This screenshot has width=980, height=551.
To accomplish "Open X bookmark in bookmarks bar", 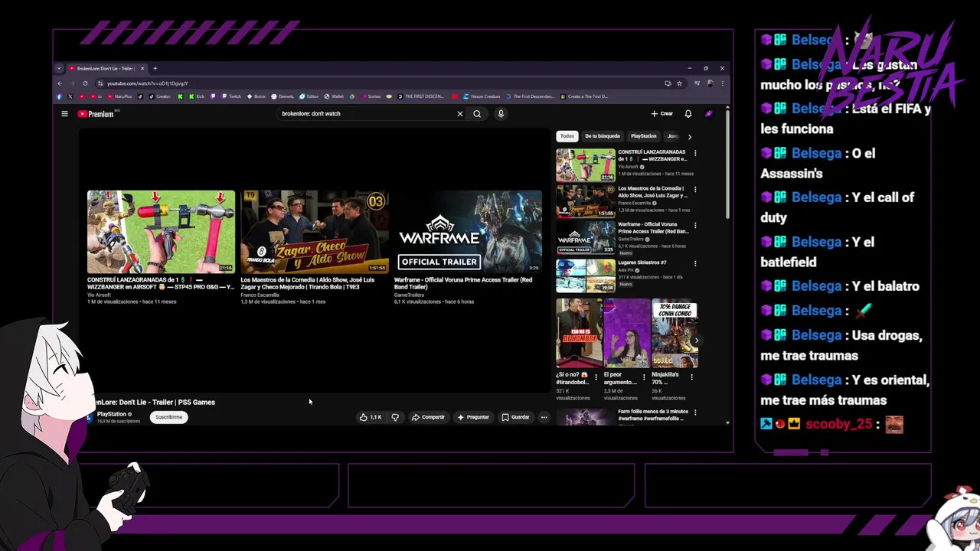I will coord(70,96).
